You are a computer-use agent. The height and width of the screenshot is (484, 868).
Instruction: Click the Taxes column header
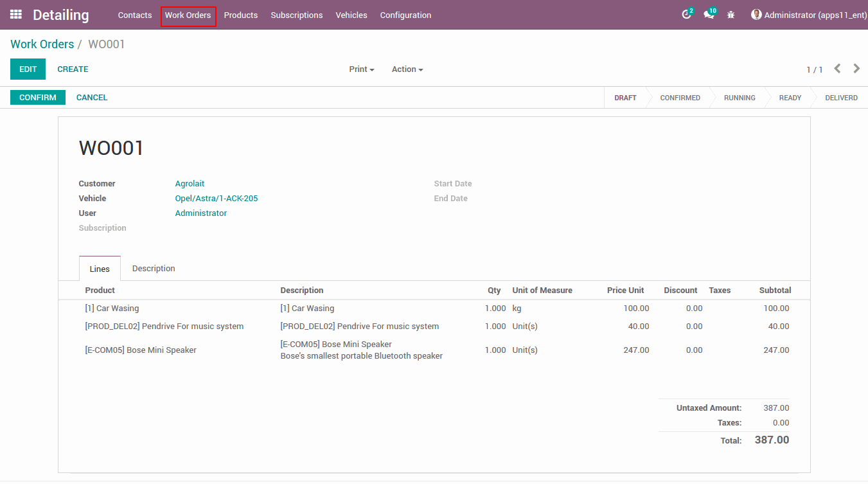click(x=720, y=291)
